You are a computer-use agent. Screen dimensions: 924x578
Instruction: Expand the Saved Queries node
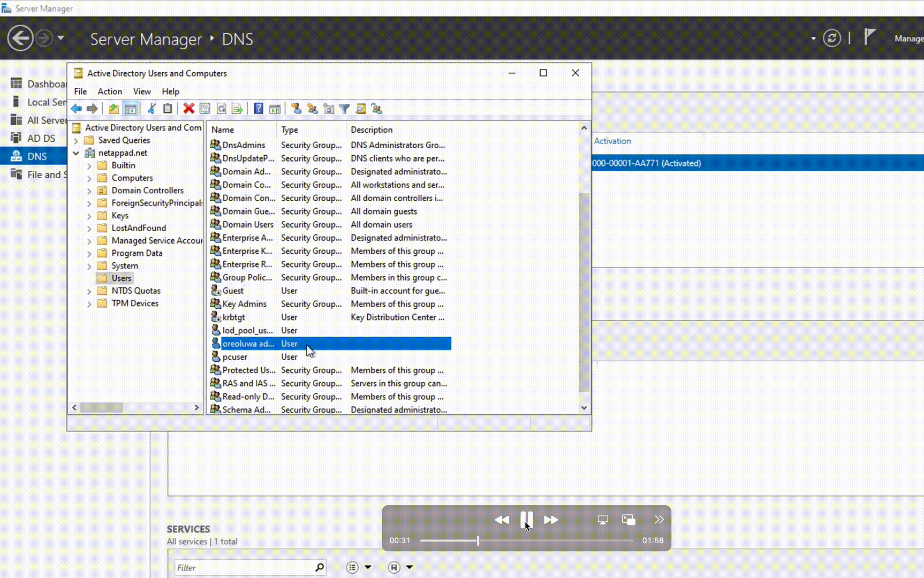point(76,141)
